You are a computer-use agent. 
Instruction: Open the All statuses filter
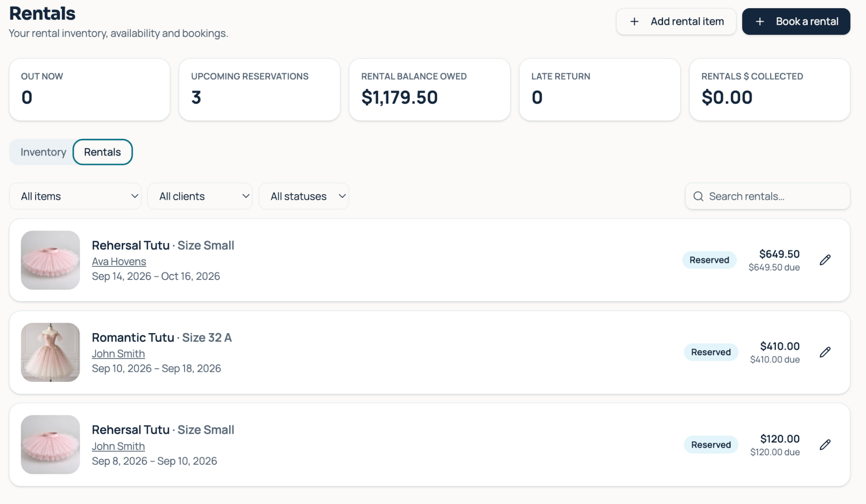tap(304, 196)
